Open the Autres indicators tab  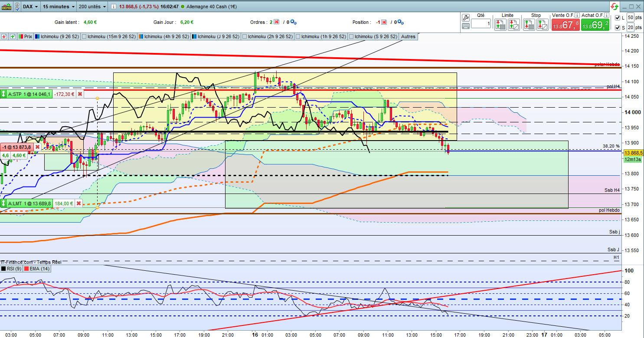pos(409,37)
